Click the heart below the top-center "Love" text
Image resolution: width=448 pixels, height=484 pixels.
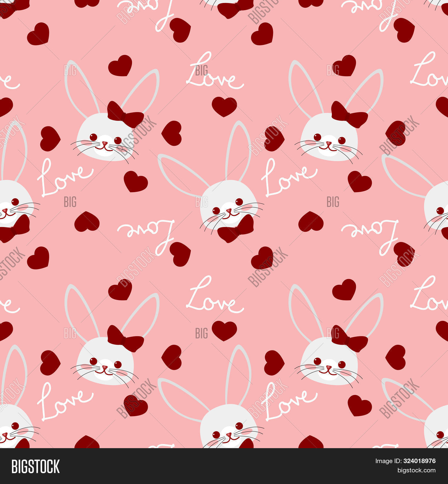[x=224, y=106]
